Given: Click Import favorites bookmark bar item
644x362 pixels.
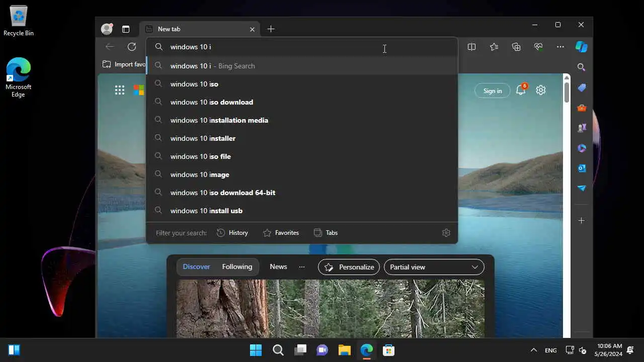Looking at the screenshot, I should click(124, 64).
